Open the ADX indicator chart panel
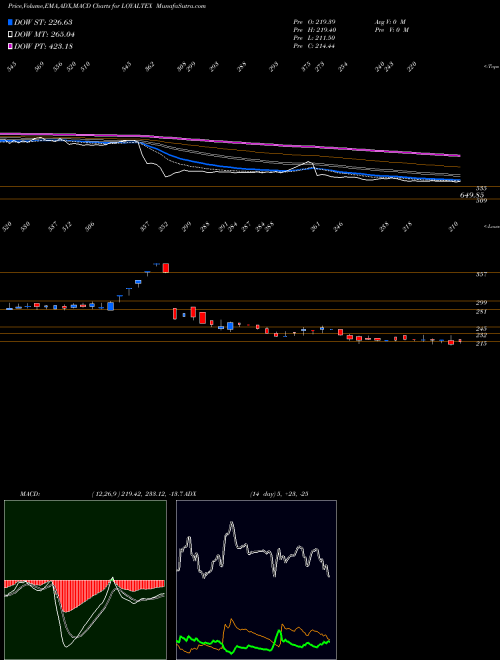Screen dimensions: 500x660 [256, 580]
